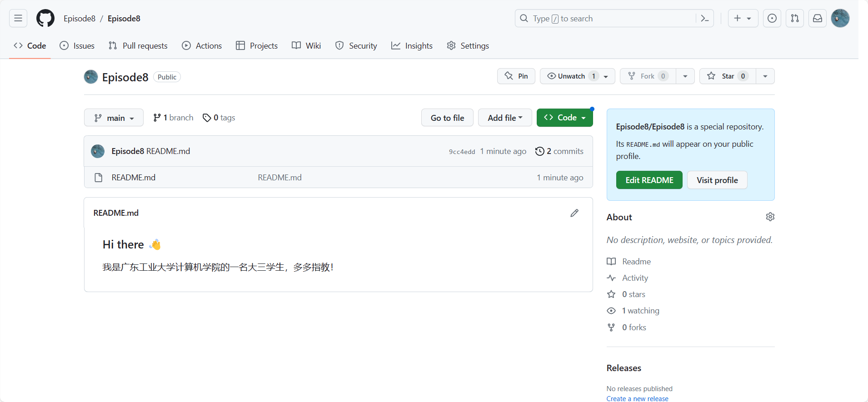
Task: Open the Insights tab
Action: [412, 45]
